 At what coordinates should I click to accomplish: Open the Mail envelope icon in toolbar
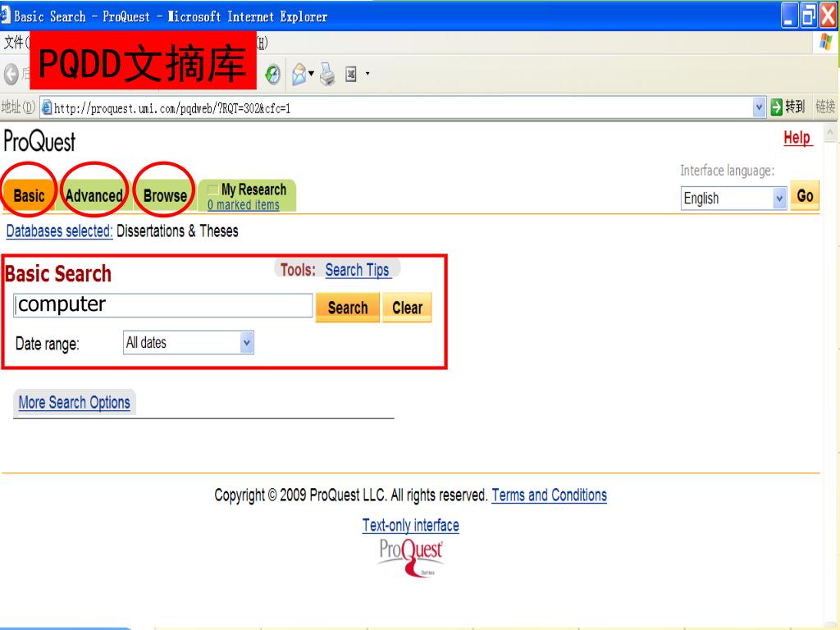pos(299,74)
